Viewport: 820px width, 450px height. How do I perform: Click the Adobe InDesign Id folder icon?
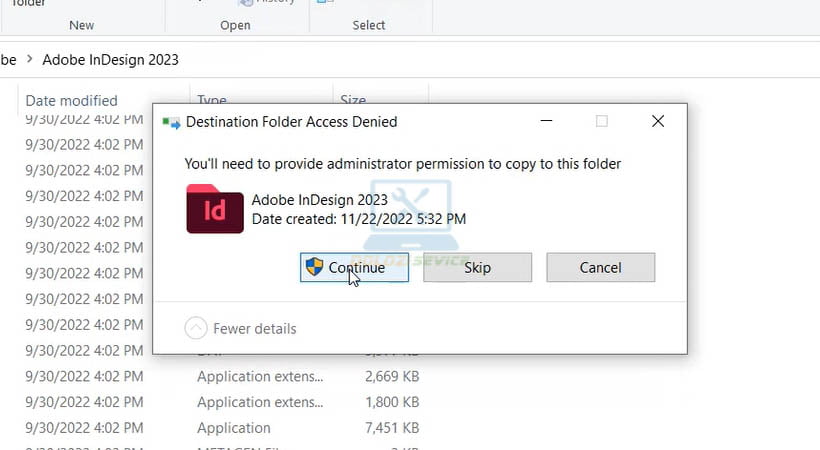215,209
